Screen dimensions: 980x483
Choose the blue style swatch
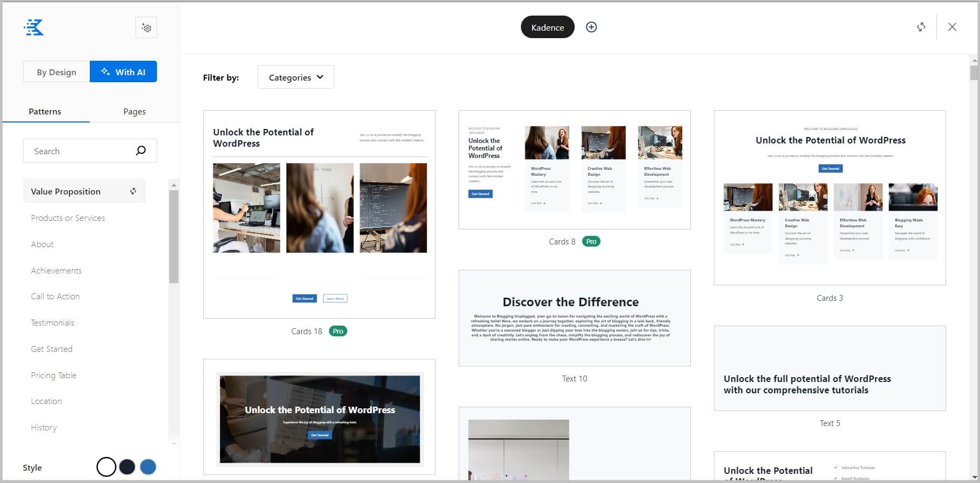pyautogui.click(x=148, y=467)
